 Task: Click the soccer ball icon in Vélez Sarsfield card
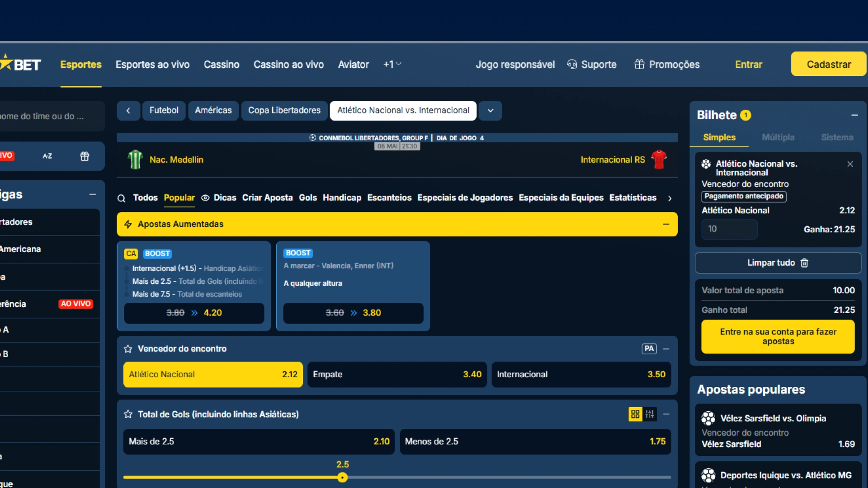(x=708, y=418)
